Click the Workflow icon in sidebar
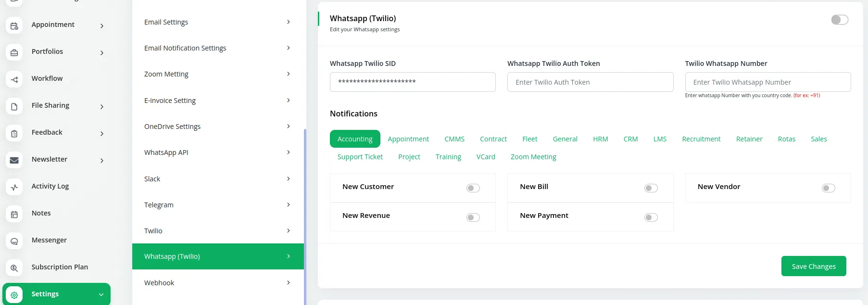Image resolution: width=868 pixels, height=305 pixels. [x=14, y=79]
